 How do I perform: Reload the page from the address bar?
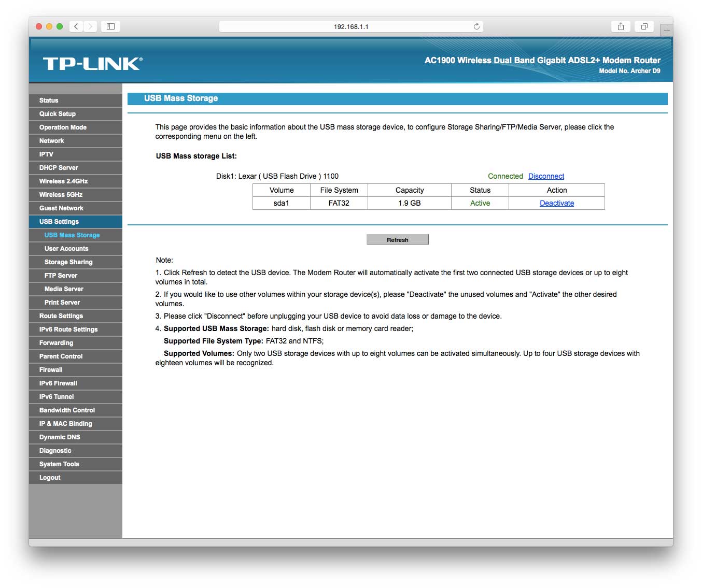point(476,26)
